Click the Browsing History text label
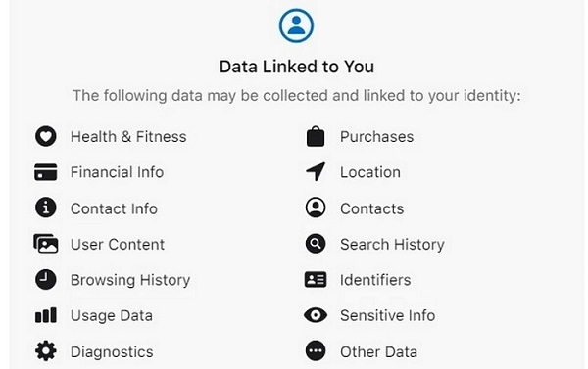 [130, 280]
